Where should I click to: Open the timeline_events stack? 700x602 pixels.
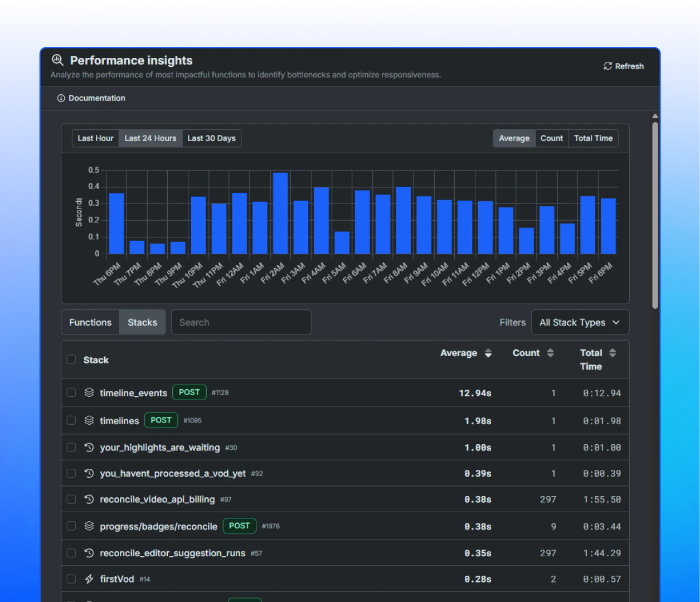(x=133, y=393)
